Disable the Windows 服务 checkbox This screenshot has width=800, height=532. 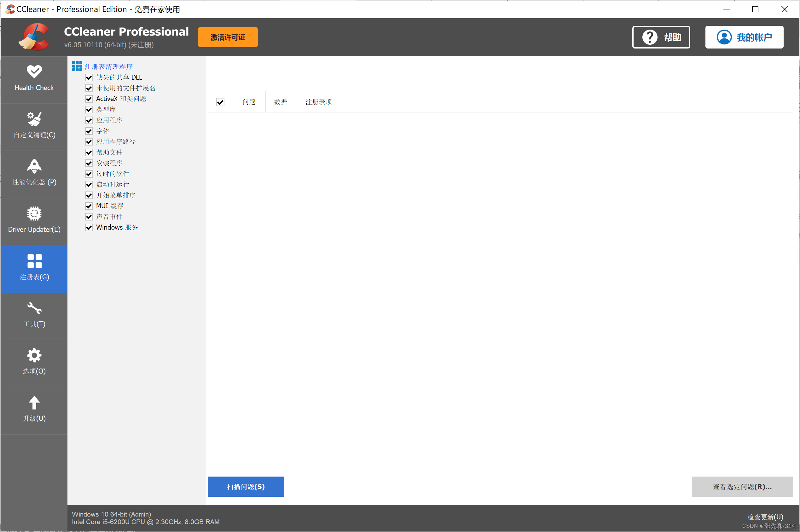(x=89, y=228)
